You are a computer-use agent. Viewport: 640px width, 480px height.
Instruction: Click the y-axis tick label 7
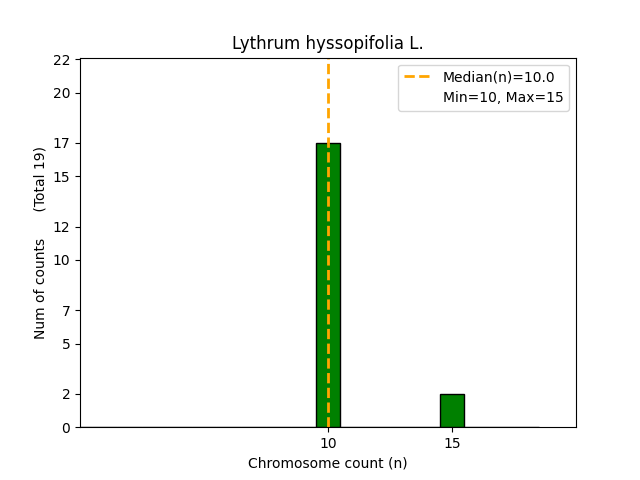pos(65,310)
